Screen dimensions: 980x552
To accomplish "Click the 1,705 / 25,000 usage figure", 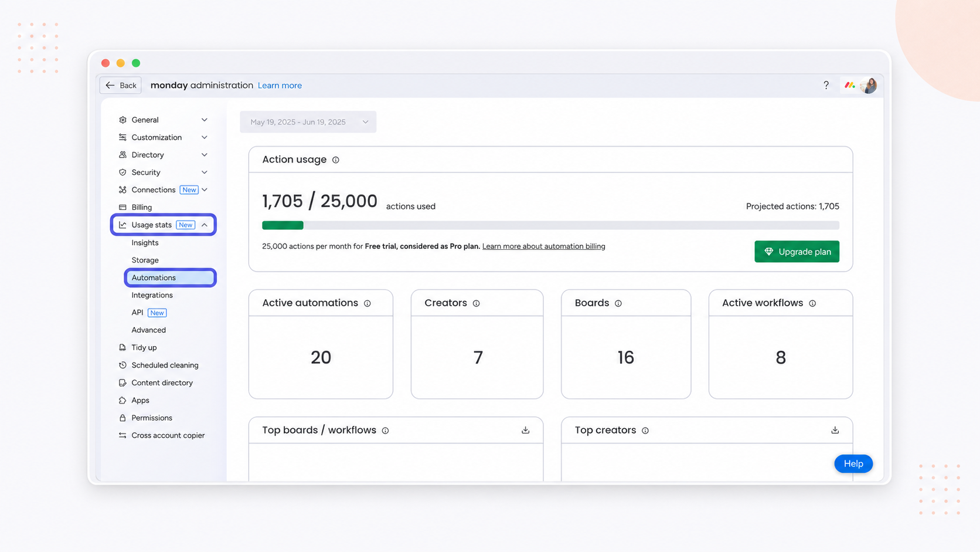I will 319,201.
